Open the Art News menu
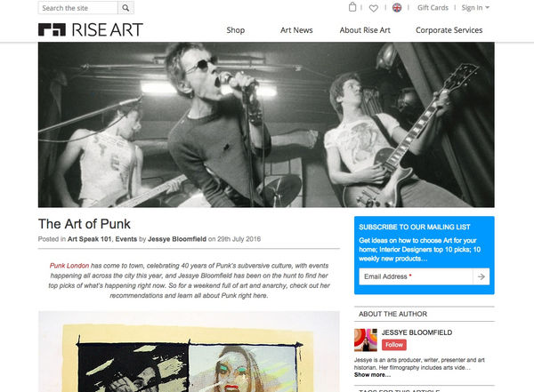This screenshot has width=534, height=392. 296,30
